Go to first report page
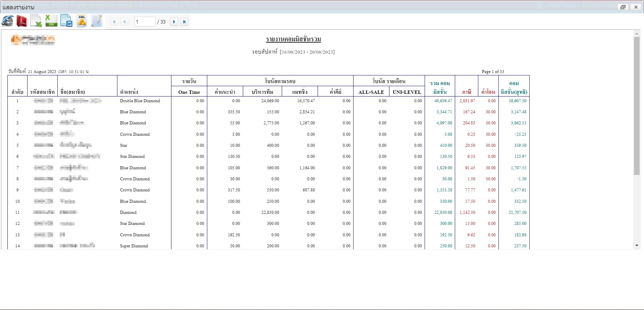Screen dimensions: 644x310 click(x=114, y=22)
